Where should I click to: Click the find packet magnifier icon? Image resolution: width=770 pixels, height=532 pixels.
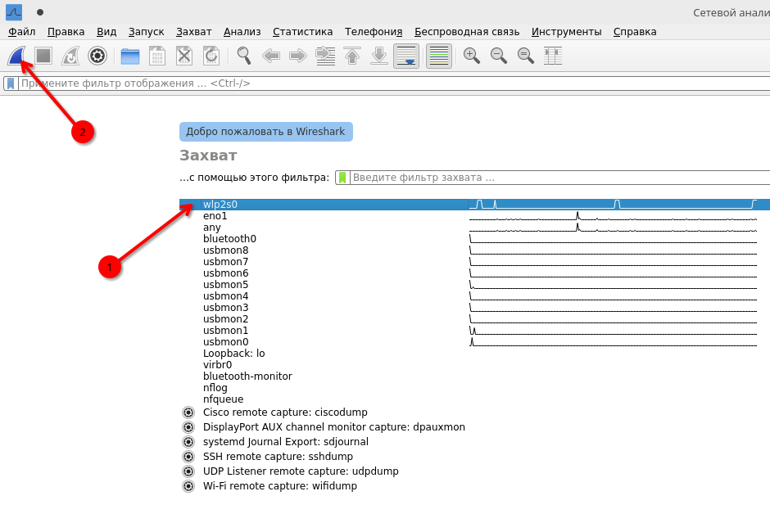pyautogui.click(x=244, y=56)
